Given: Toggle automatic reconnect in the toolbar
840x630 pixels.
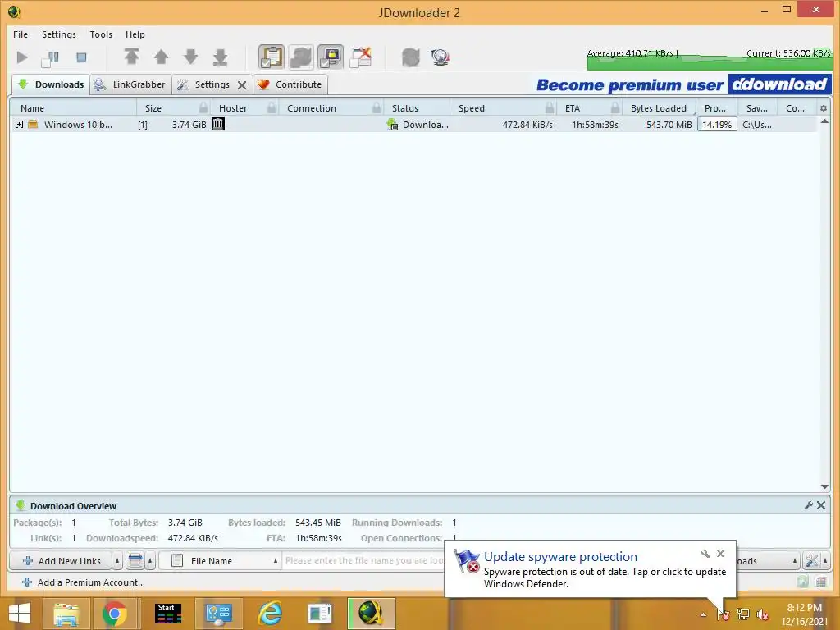Looking at the screenshot, I should click(x=301, y=57).
